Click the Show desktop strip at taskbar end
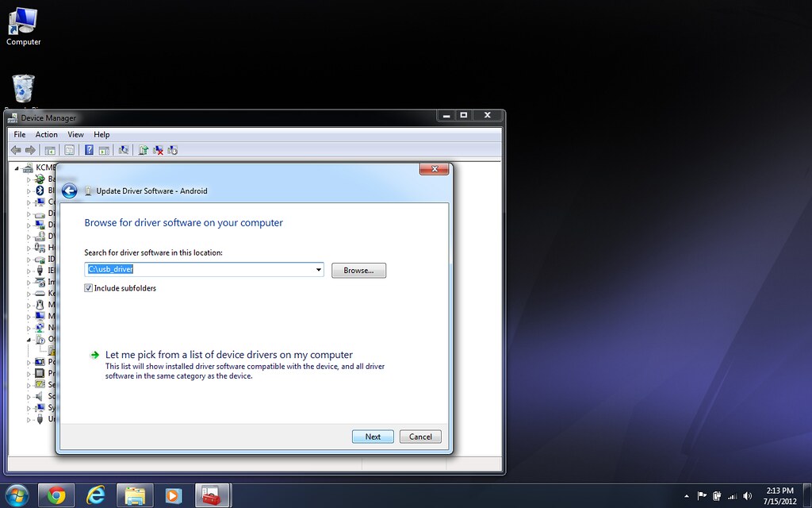Screen dimensions: 812x508 (807, 495)
